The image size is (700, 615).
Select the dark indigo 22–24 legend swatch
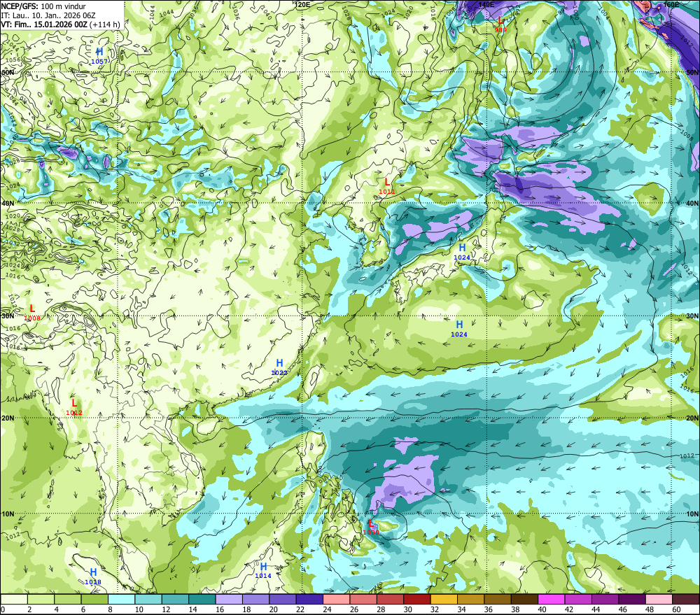coord(309,600)
